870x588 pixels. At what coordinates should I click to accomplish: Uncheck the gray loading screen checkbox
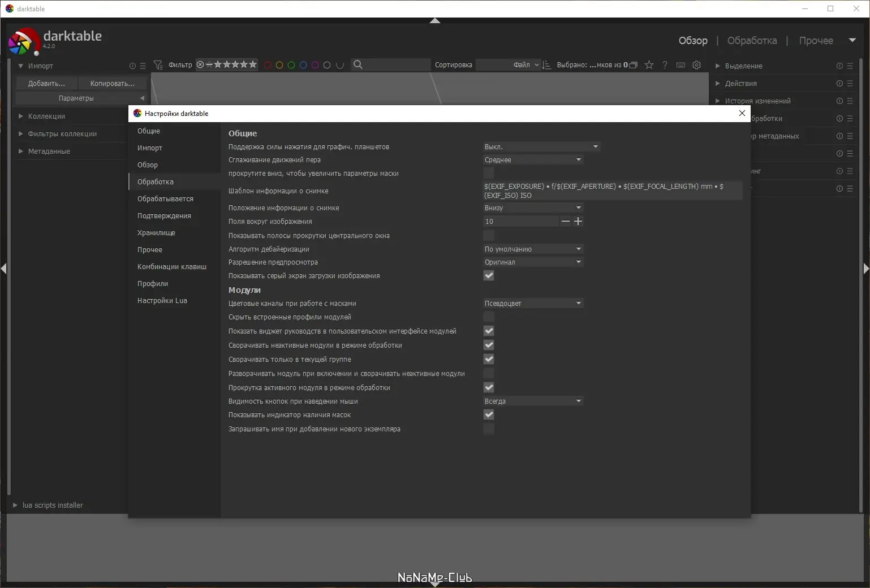(x=489, y=275)
